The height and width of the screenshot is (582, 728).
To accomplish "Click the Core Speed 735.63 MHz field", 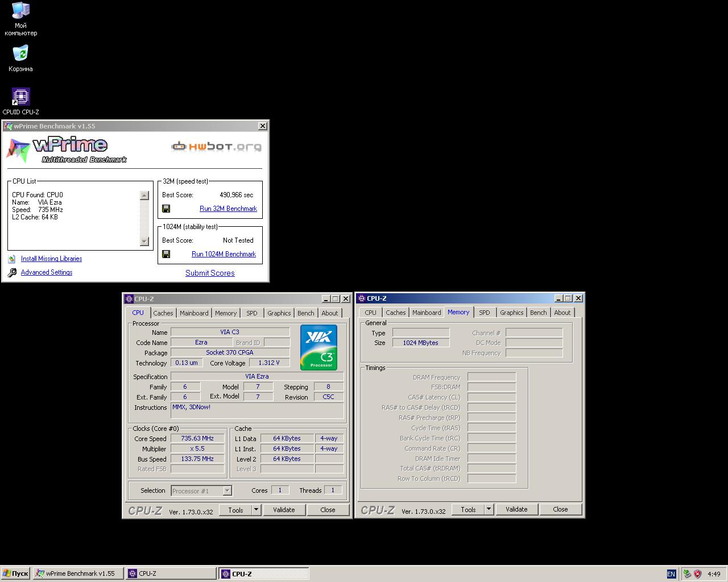I will click(x=197, y=439).
